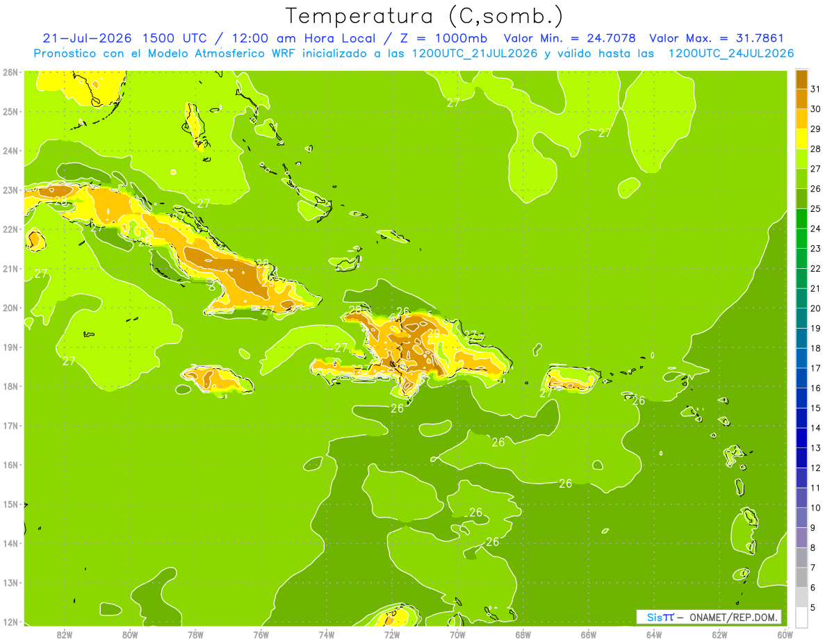Select the legend swatch between 25 and 26
The width and height of the screenshot is (834, 644).
[x=801, y=199]
